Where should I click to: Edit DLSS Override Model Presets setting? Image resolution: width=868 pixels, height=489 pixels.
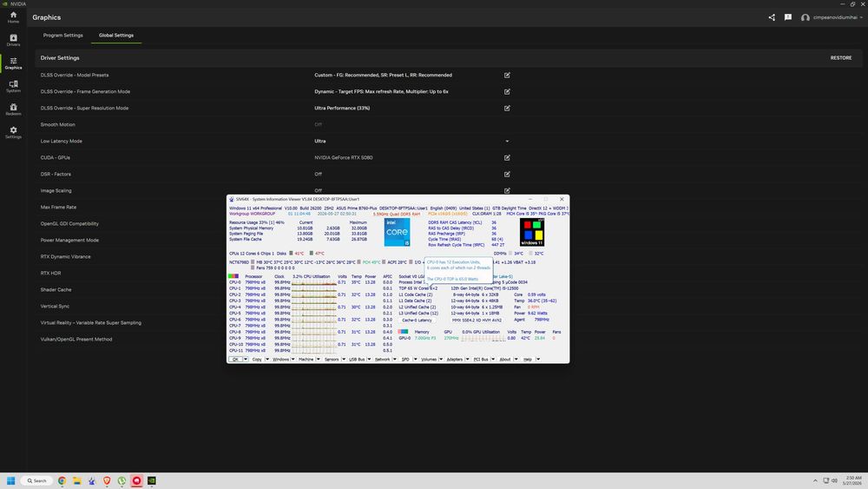[x=507, y=75]
